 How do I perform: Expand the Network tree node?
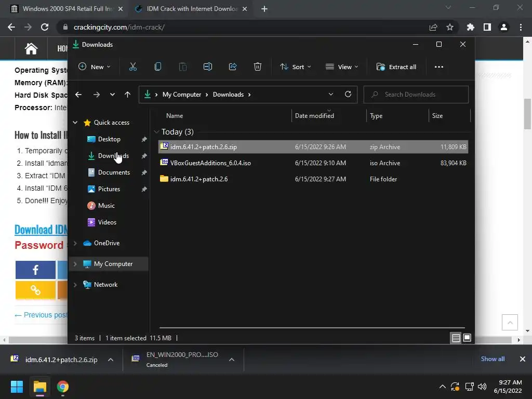pos(75,285)
